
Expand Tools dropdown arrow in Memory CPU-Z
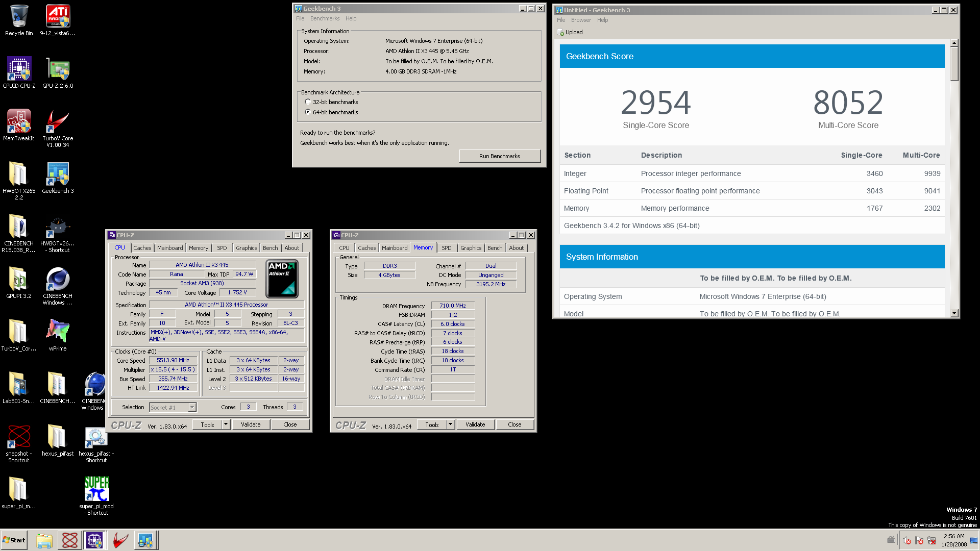point(450,424)
